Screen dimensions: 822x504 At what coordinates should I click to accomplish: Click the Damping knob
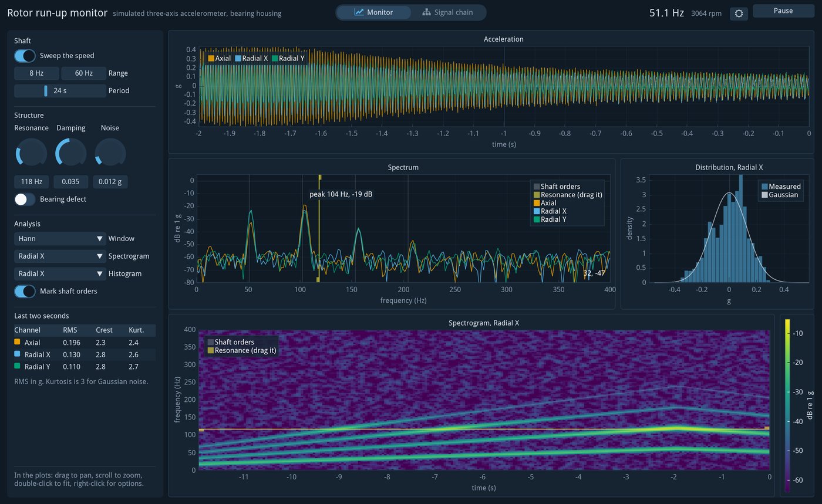click(71, 153)
